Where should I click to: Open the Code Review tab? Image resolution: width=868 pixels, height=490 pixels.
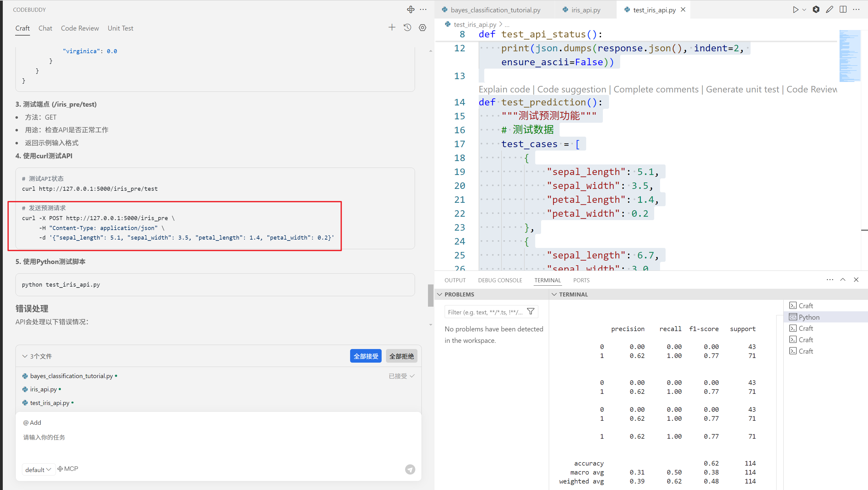tap(80, 28)
